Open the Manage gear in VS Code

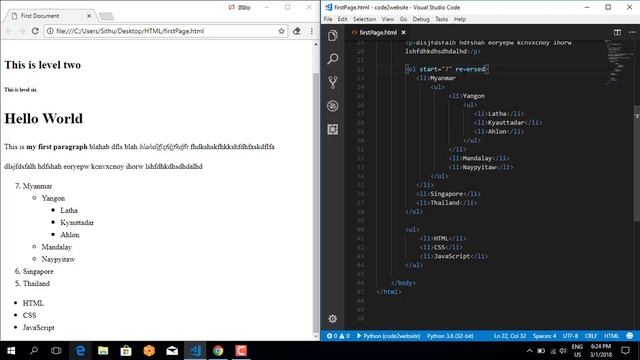(x=333, y=319)
